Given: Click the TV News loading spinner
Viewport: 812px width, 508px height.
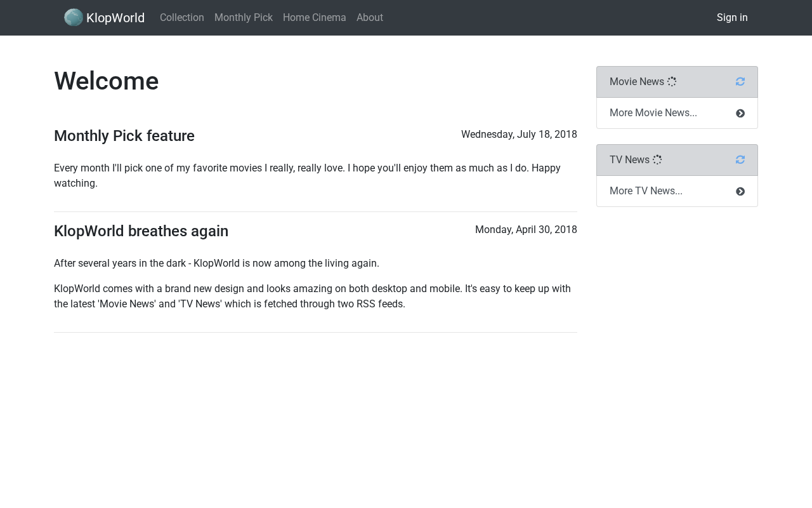Looking at the screenshot, I should tap(657, 160).
